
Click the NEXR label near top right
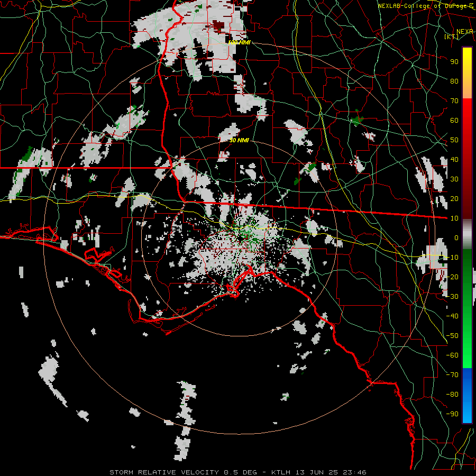[465, 32]
